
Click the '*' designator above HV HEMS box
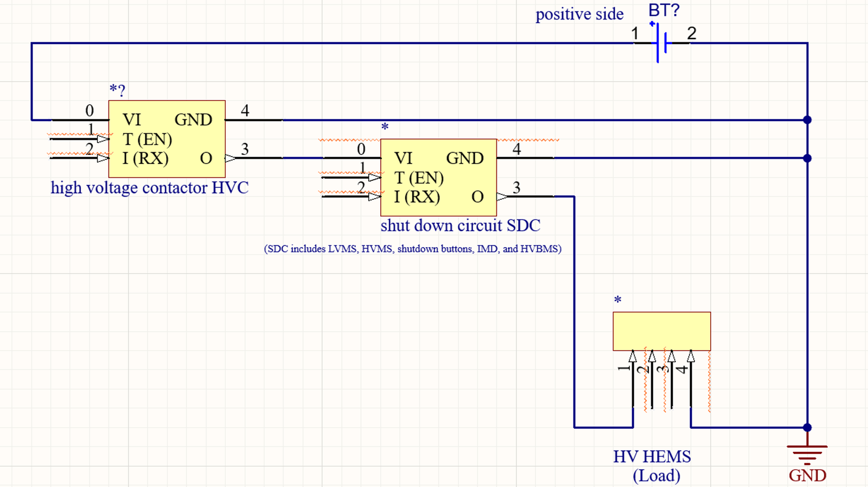[x=617, y=300]
